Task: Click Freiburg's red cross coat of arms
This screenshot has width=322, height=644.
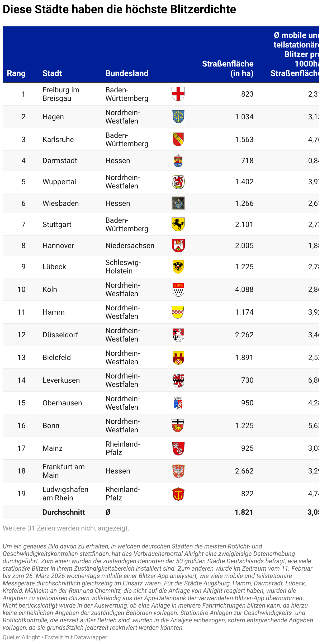Action: point(178,94)
